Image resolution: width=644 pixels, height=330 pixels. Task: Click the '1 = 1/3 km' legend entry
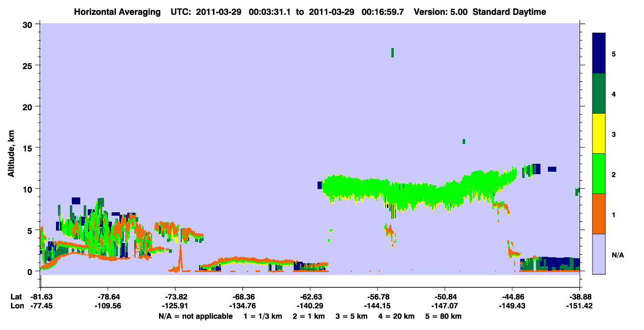263,316
